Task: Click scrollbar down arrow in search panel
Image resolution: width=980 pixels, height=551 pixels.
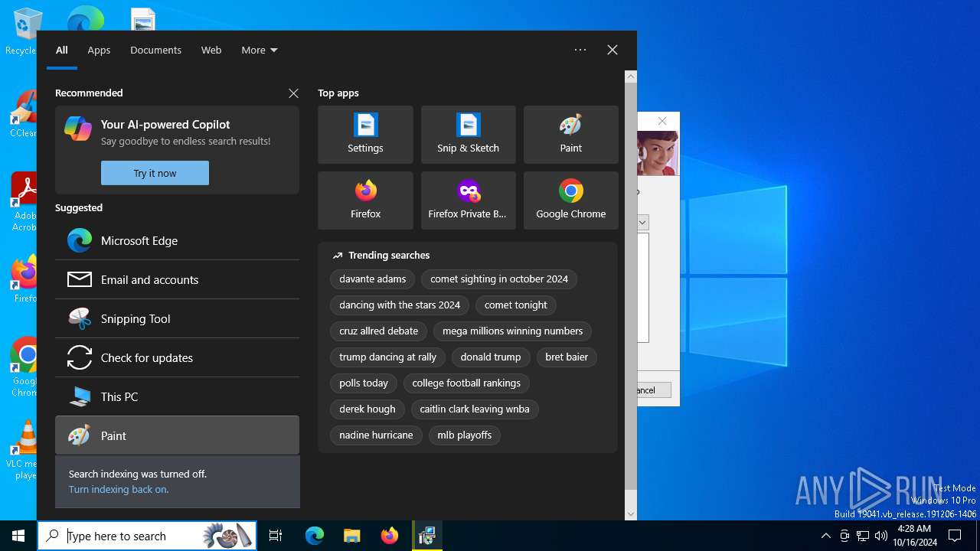Action: (x=631, y=514)
